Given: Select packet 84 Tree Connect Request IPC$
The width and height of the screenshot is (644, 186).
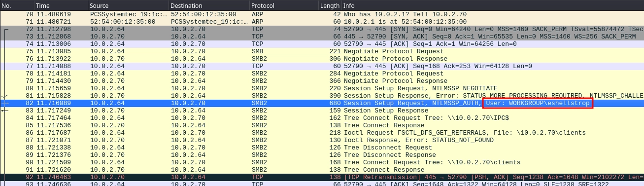Looking at the screenshot, I should 322,118.
